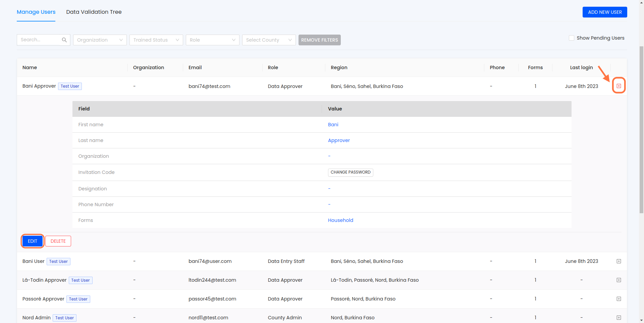Click the REMOVE FILTERS button

[x=320, y=40]
